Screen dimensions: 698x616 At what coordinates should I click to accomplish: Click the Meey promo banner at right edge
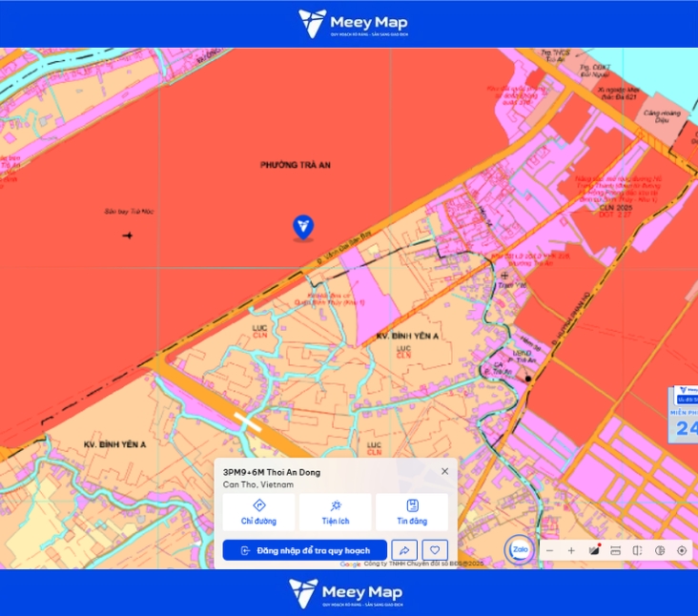[x=684, y=415]
